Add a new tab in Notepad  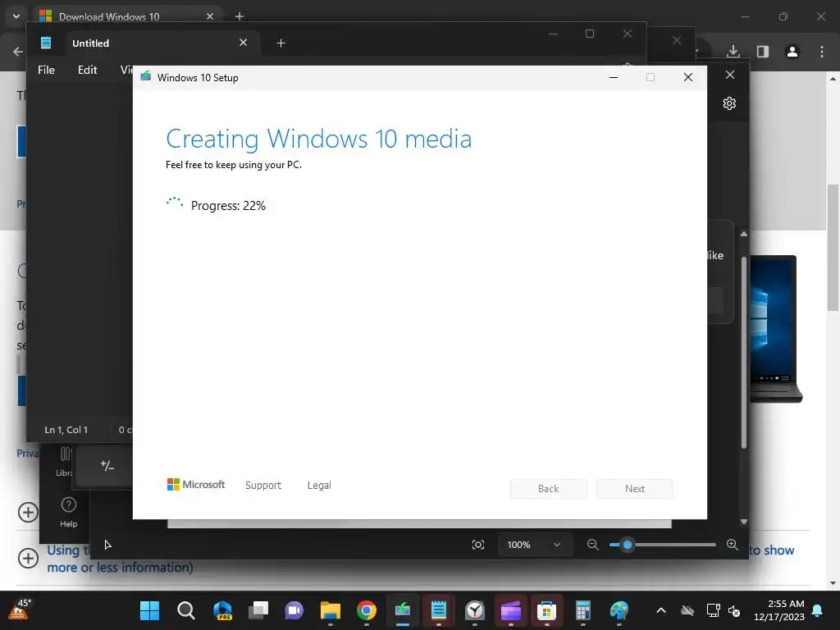click(281, 43)
